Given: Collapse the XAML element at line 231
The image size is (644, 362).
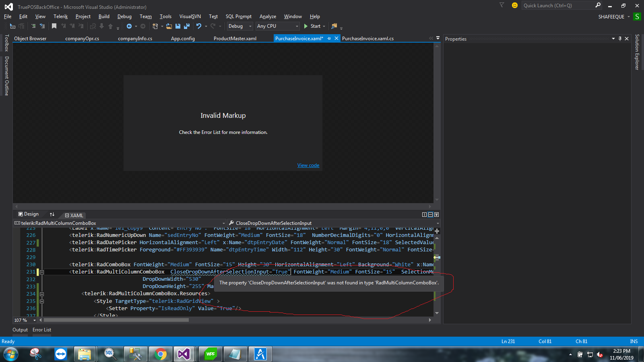Looking at the screenshot, I should (x=42, y=272).
